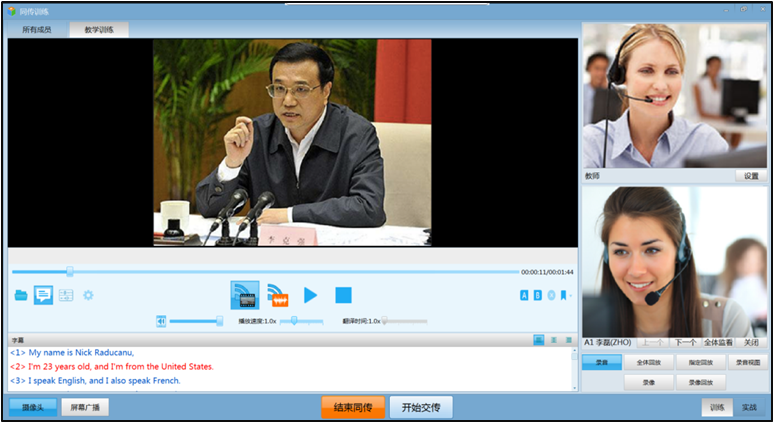Select the audio waveform broadcast icon
Screen dimensions: 774x423
[x=278, y=295]
